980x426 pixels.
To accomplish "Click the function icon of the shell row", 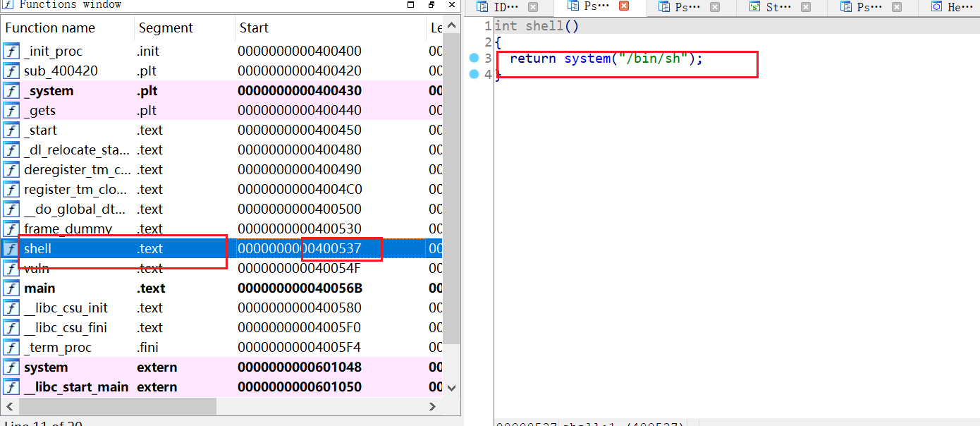I will [x=11, y=249].
